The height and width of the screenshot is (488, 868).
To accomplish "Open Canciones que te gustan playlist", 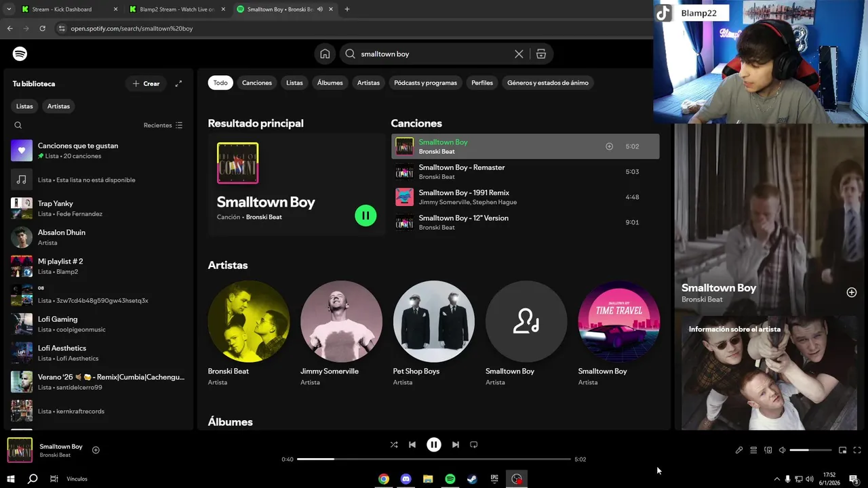I will 98,150.
